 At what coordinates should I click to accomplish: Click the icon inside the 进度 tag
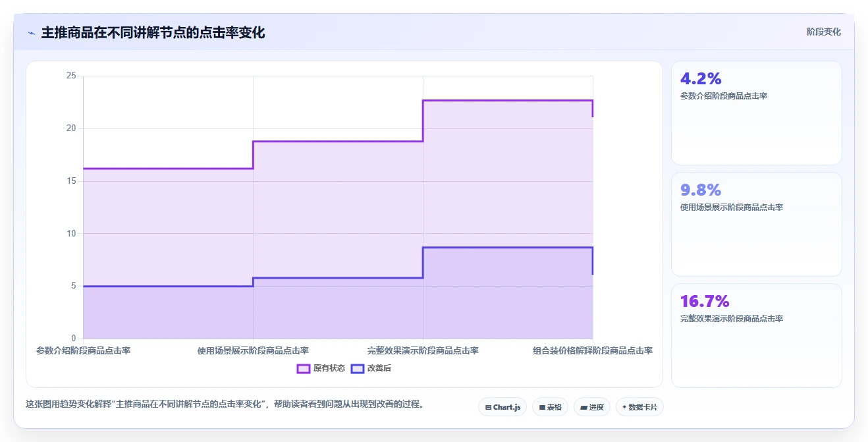pyautogui.click(x=583, y=408)
